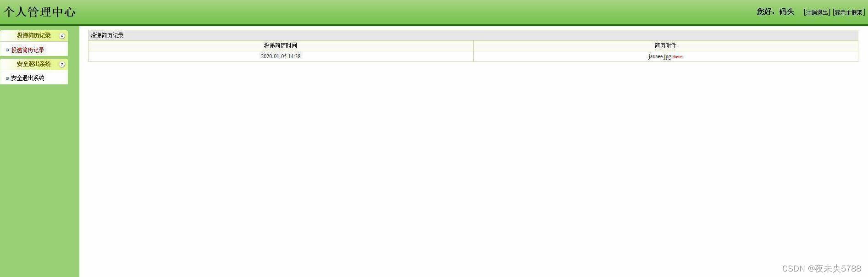The width and height of the screenshot is (868, 277).
Task: Click the 投递简历记录 table title bar
Action: (473, 35)
